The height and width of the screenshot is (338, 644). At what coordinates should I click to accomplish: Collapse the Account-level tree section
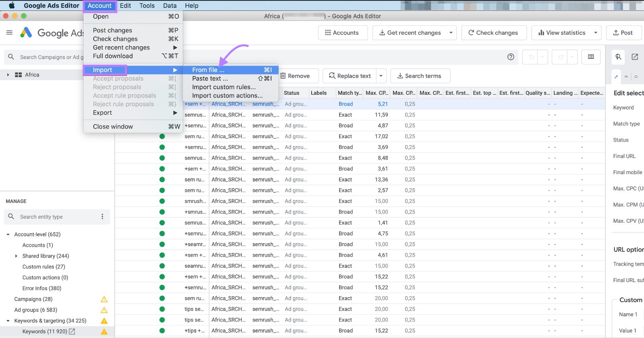(8, 234)
